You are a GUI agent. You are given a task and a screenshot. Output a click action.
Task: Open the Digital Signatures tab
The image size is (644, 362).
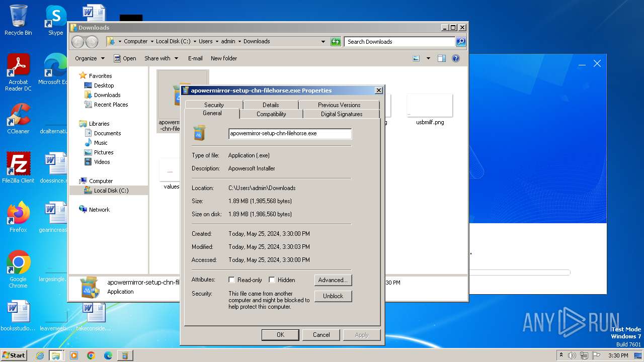342,114
